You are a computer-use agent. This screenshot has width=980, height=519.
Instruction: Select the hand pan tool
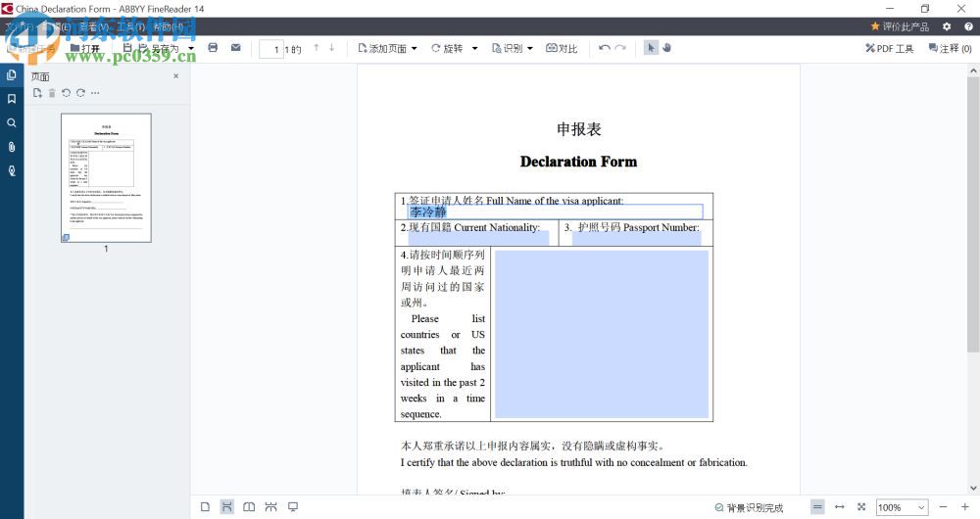(666, 48)
